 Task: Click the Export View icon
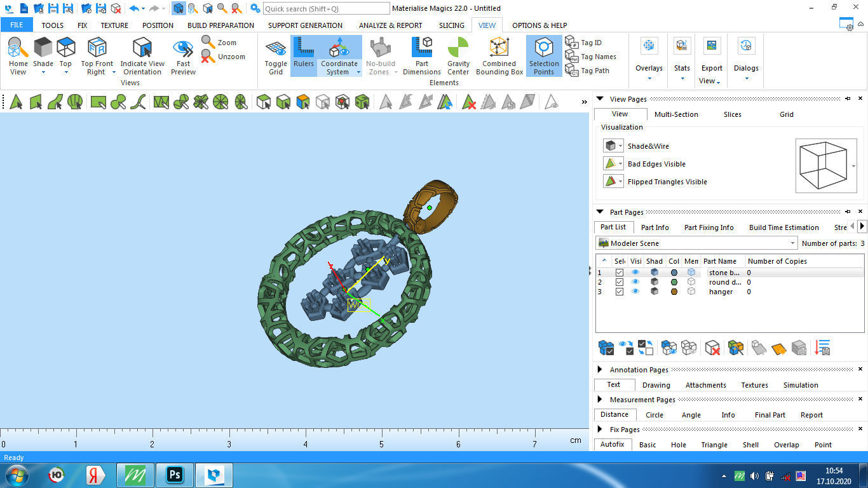[x=712, y=46]
